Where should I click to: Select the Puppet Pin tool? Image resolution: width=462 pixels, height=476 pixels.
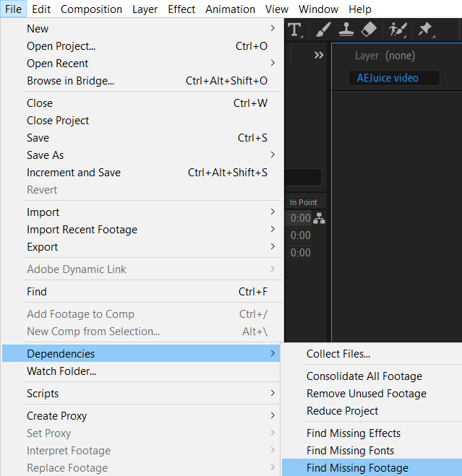(425, 29)
